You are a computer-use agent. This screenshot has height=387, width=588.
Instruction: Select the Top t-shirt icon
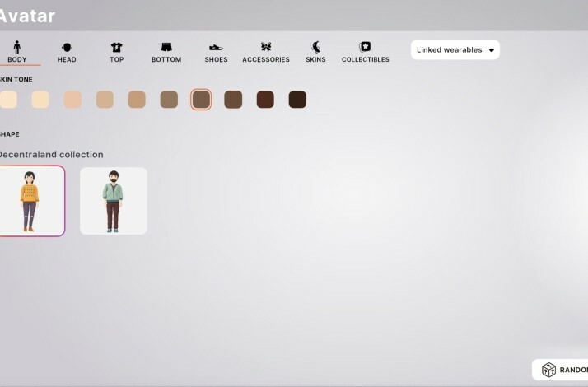(x=117, y=47)
